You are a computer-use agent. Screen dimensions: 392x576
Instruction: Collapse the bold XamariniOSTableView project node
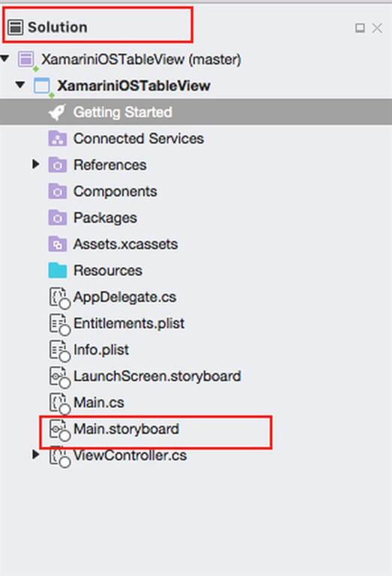point(20,85)
